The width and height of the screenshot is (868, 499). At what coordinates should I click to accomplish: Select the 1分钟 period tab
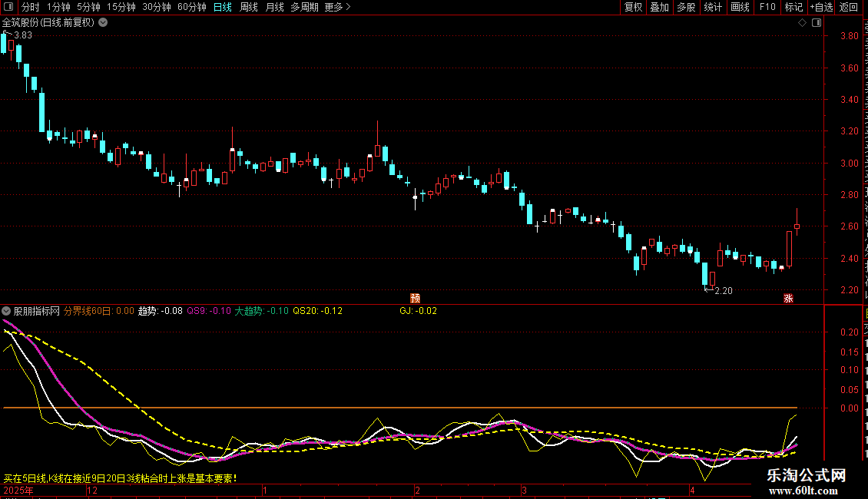click(x=58, y=7)
